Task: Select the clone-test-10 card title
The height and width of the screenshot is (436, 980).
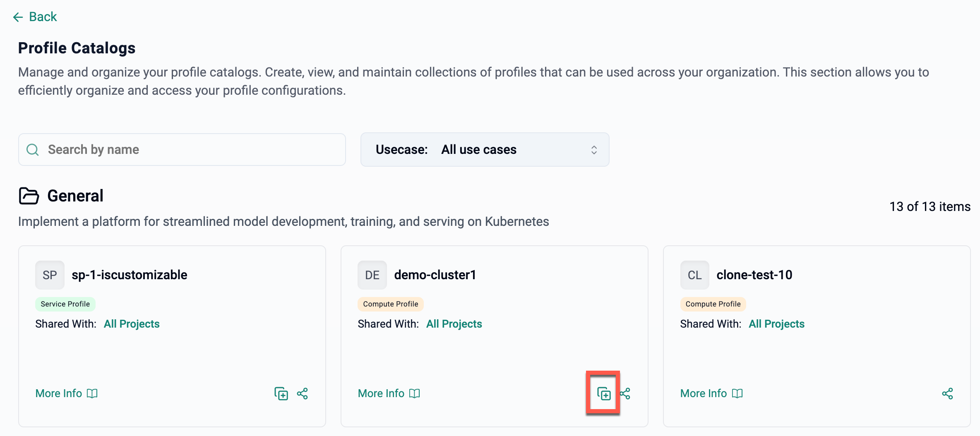Action: tap(754, 275)
